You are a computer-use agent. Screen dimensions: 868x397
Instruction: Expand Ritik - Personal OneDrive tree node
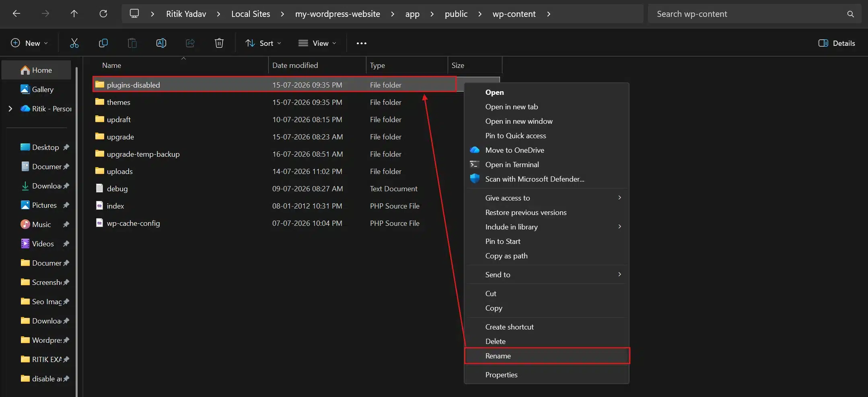(x=10, y=108)
